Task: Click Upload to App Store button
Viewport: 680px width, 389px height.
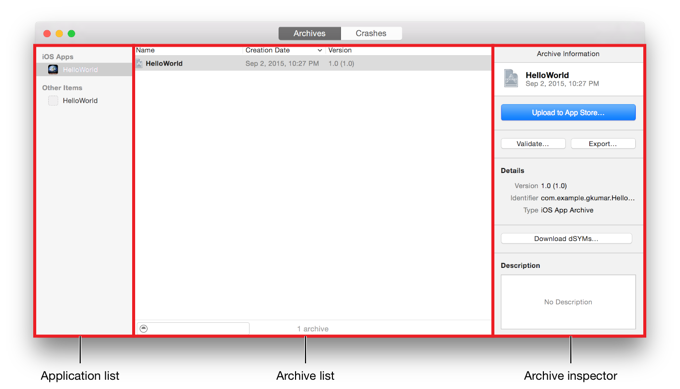Action: [x=568, y=112]
